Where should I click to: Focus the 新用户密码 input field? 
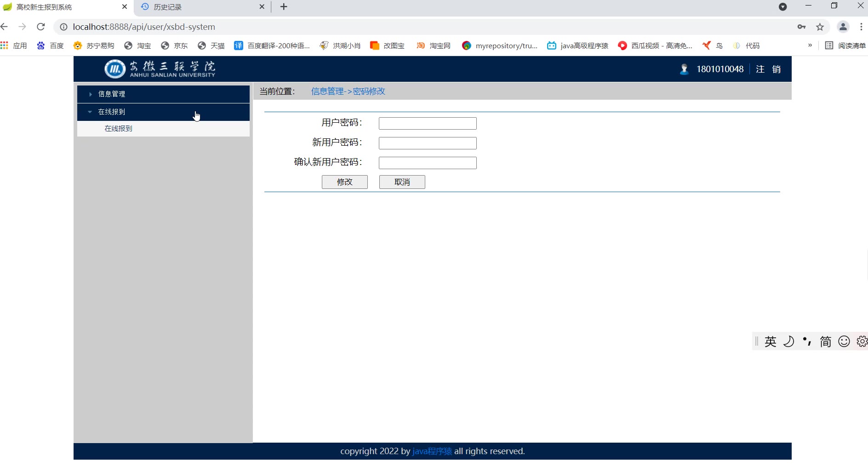428,143
